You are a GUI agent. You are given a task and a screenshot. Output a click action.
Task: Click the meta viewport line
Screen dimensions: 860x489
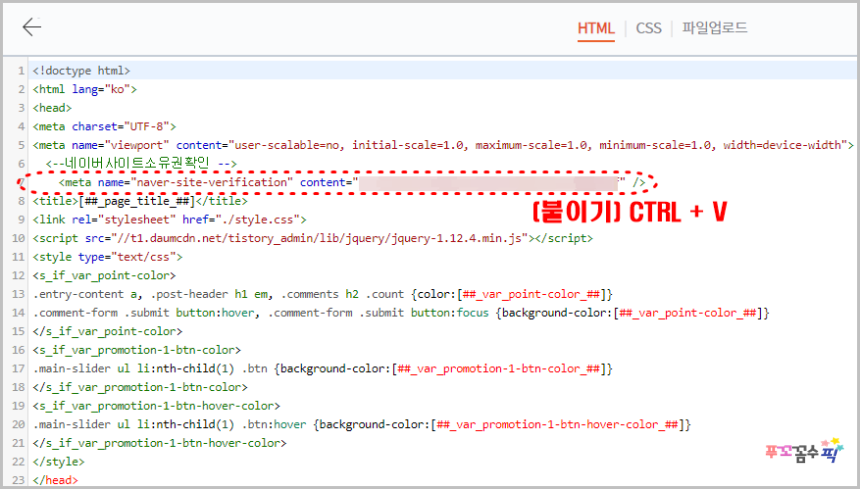coord(443,145)
